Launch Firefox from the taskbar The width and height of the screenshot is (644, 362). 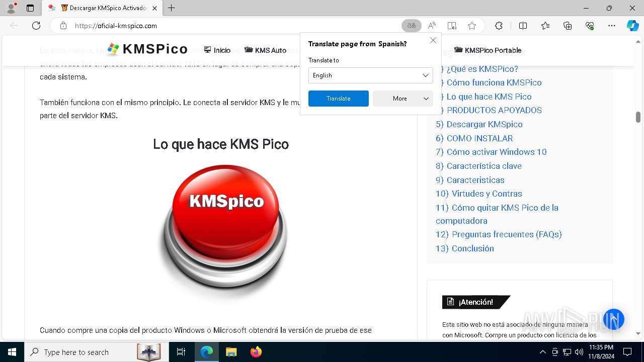point(256,352)
